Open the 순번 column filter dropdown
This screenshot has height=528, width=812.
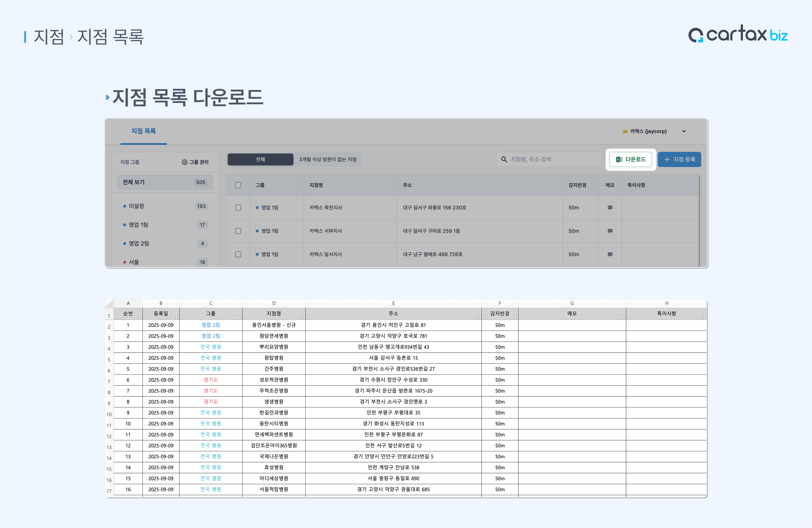[x=141, y=318]
